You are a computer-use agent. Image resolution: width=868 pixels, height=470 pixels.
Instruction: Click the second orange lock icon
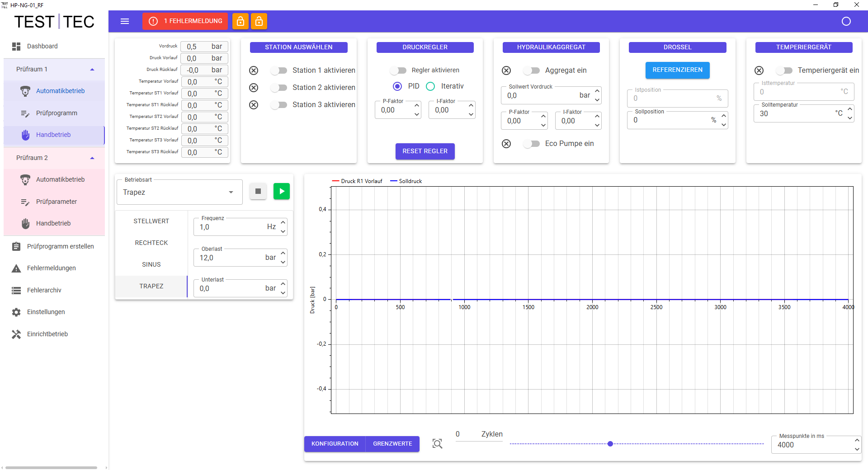pyautogui.click(x=259, y=21)
